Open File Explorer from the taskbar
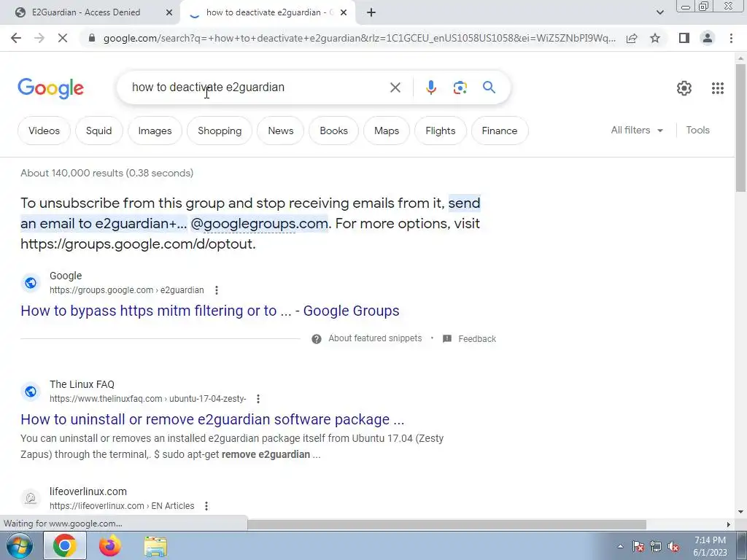Viewport: 747px width, 560px height. click(155, 546)
